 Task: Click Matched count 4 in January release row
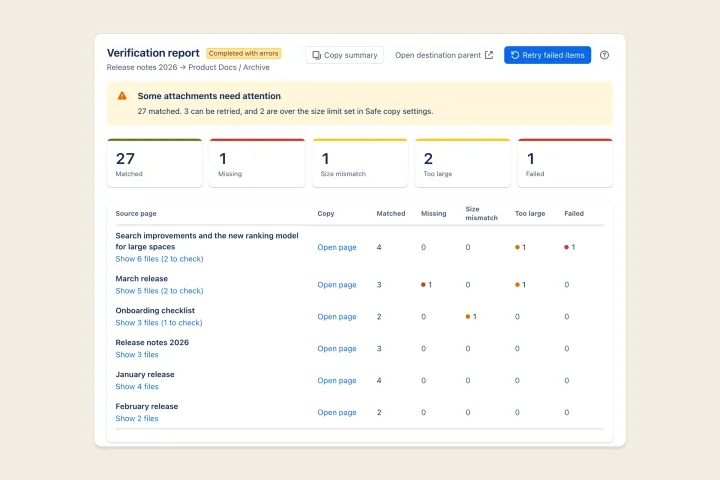click(379, 380)
